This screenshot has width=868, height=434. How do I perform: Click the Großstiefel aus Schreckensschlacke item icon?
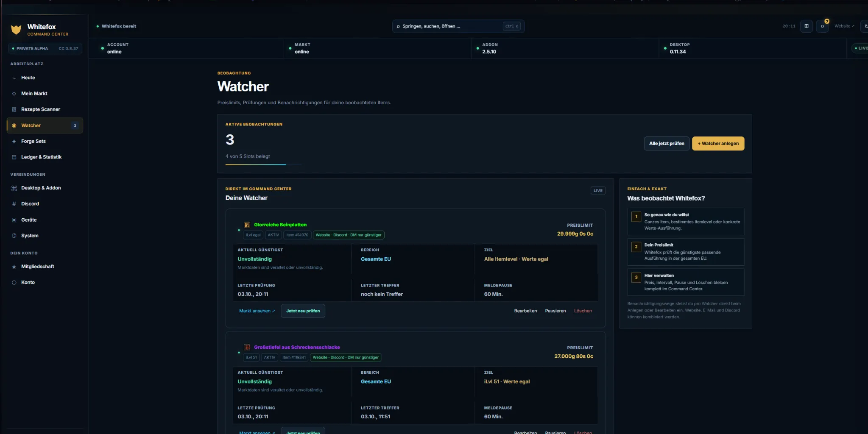247,347
